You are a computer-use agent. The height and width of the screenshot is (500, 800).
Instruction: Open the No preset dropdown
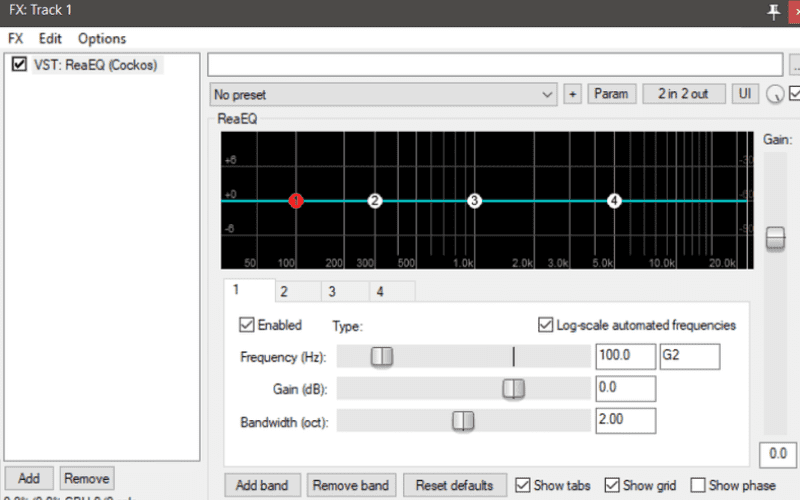point(383,94)
